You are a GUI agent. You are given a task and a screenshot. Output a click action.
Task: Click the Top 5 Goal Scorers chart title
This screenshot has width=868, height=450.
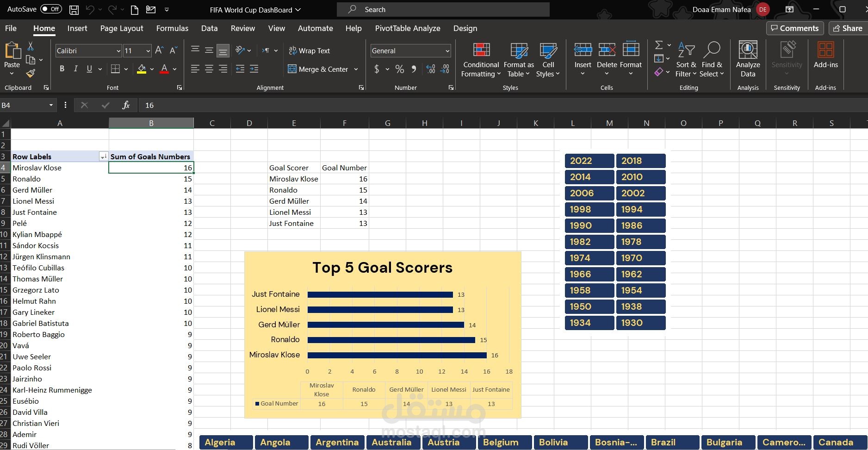(382, 268)
